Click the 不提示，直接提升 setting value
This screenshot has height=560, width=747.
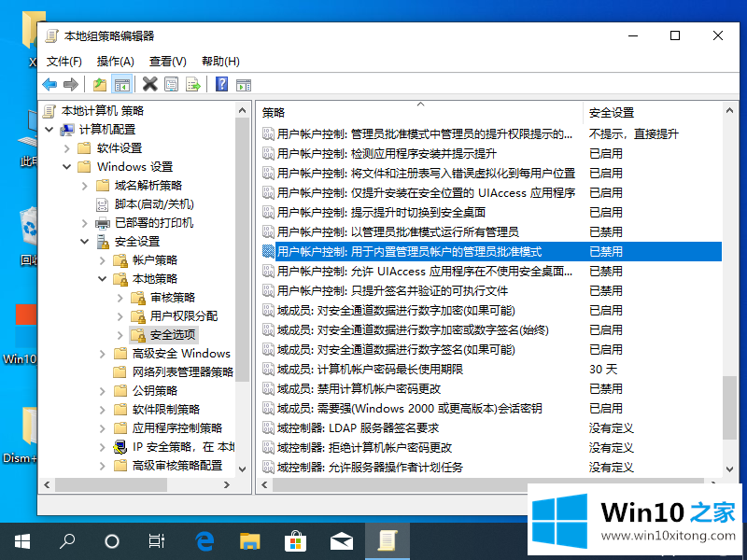[x=634, y=134]
